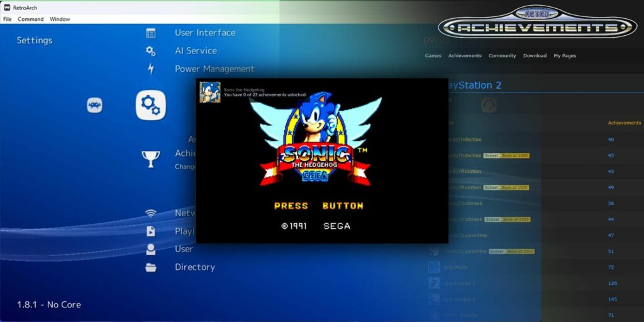Open the Directory settings entry
Screen dimensions: 644x322
195,267
